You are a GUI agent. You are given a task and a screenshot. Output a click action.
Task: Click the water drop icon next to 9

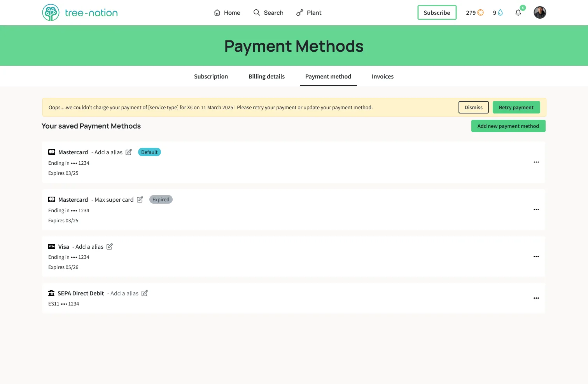coord(500,12)
